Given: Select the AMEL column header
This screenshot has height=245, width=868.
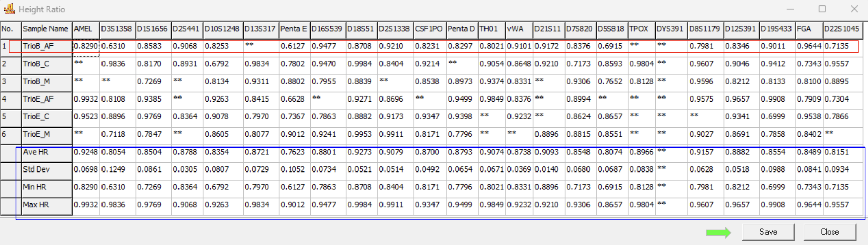Looking at the screenshot, I should point(86,29).
